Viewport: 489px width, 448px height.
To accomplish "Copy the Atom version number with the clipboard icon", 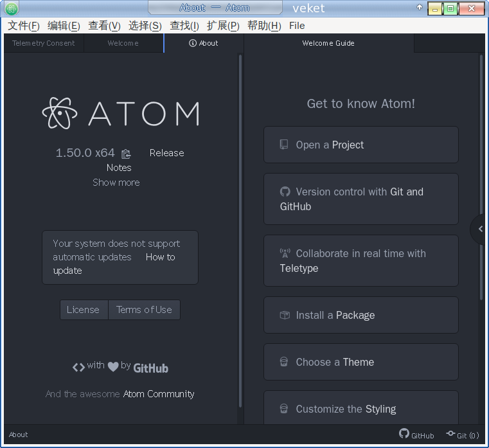I will pos(126,154).
